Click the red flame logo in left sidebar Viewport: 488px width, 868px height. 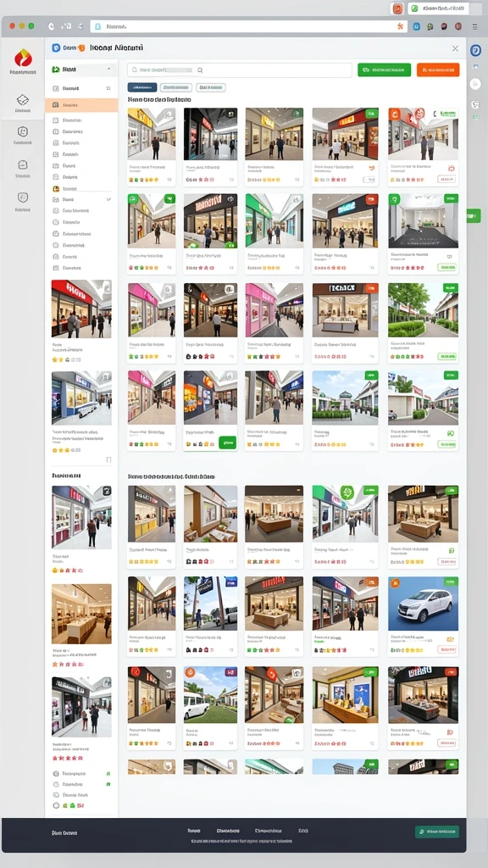pyautogui.click(x=23, y=58)
